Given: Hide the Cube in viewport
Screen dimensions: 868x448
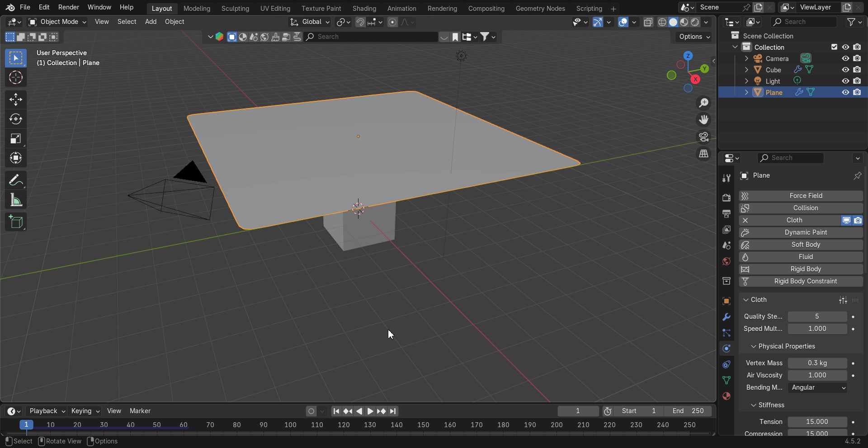Looking at the screenshot, I should tap(845, 70).
